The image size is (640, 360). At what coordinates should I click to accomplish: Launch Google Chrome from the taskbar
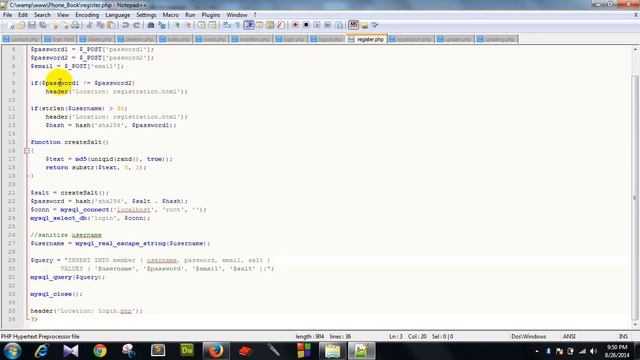pyautogui.click(x=100, y=351)
